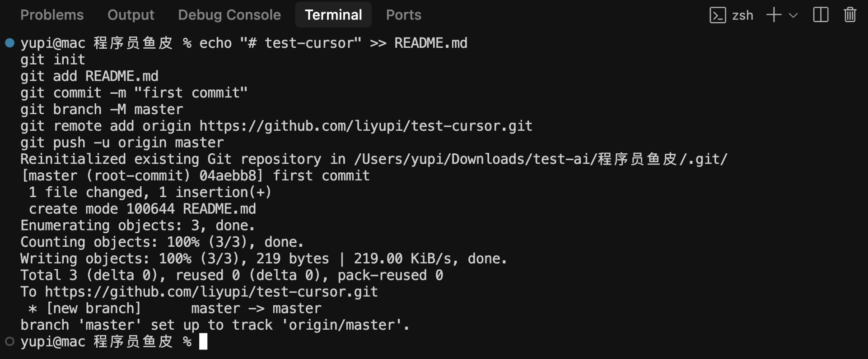The width and height of the screenshot is (868, 359).
Task: Go to the Ports tab
Action: pos(403,15)
